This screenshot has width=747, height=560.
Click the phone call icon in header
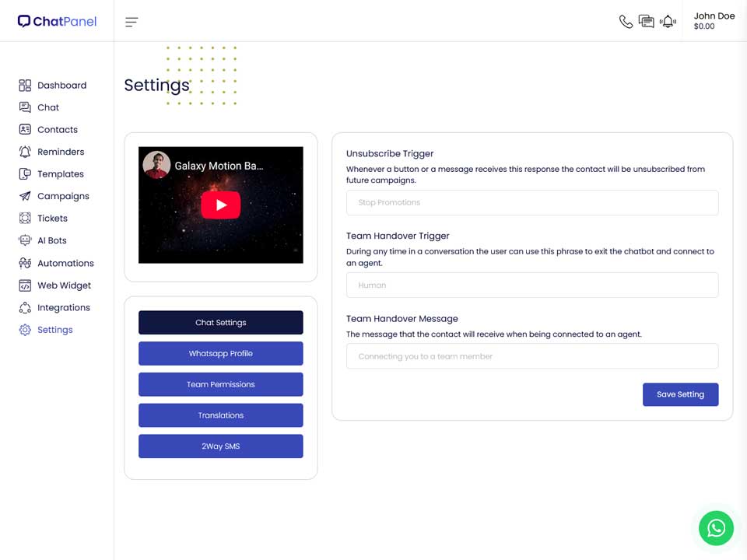click(x=626, y=22)
